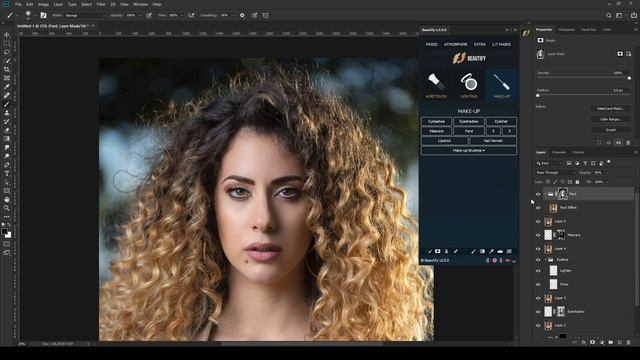This screenshot has height=360, width=640.
Task: Select the Rectangular Marquee tool
Action: point(7,44)
